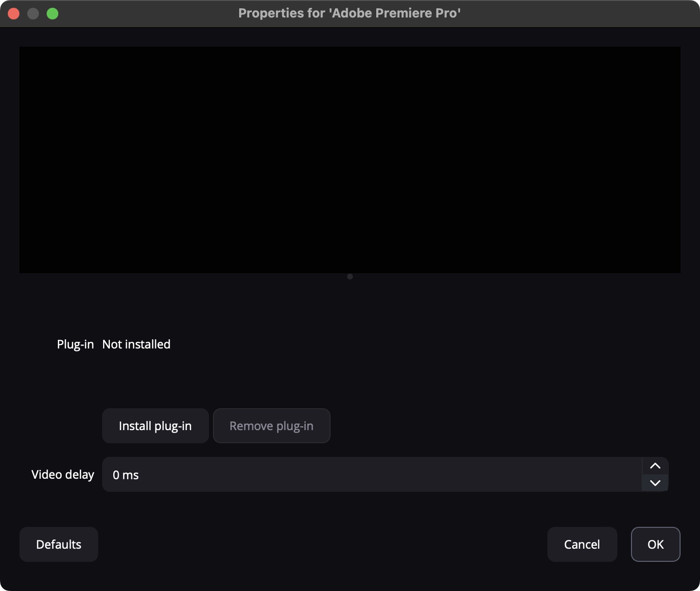The height and width of the screenshot is (591, 700).
Task: Cancel the properties dialog
Action: click(582, 544)
